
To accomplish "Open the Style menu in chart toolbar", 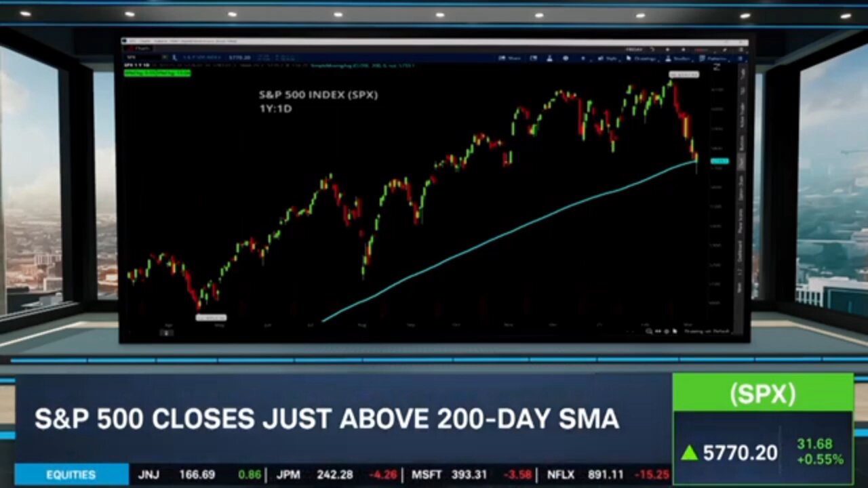I will 609,58.
